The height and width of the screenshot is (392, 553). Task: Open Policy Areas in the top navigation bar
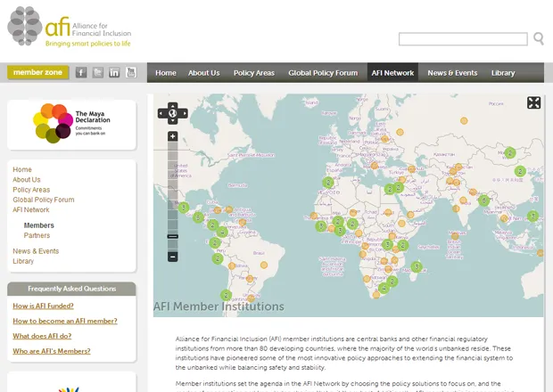tap(254, 73)
